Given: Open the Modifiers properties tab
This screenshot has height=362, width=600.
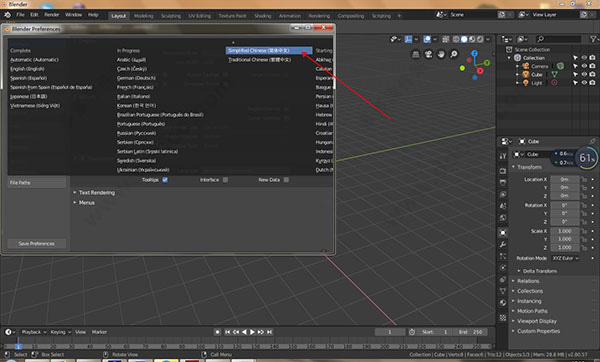Looking at the screenshot, I should pos(503,244).
